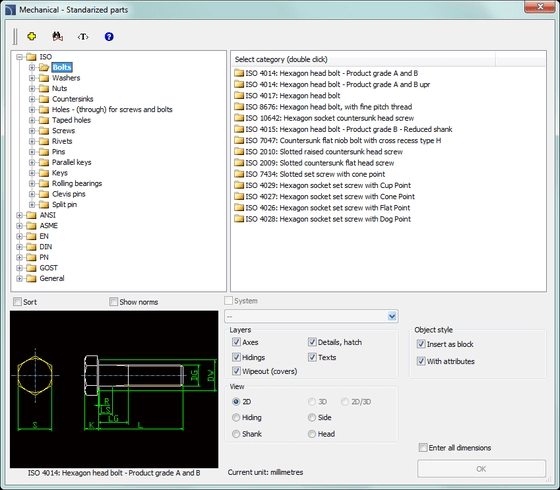The image size is (560, 490).
Task: Select the Washers folder icon
Action: tap(44, 78)
